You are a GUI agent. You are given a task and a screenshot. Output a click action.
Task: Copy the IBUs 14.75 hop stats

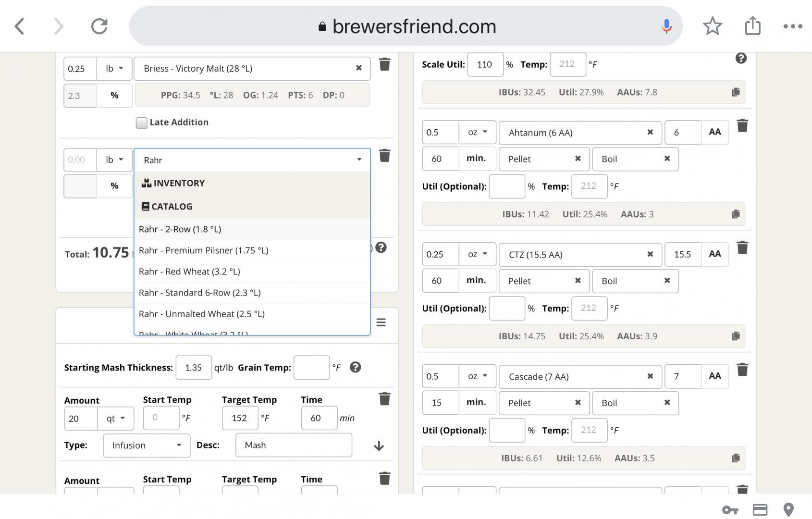tap(736, 336)
